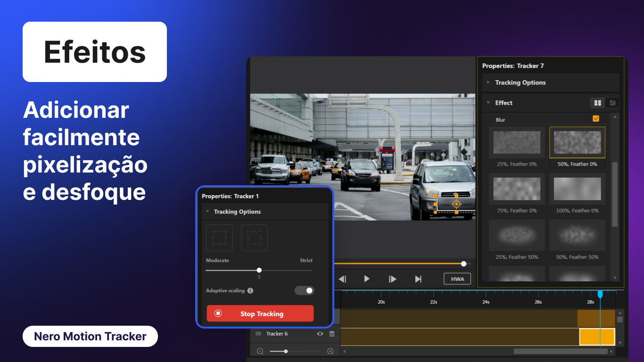
Task: Toggle the HWA hardware acceleration button
Action: 457,279
